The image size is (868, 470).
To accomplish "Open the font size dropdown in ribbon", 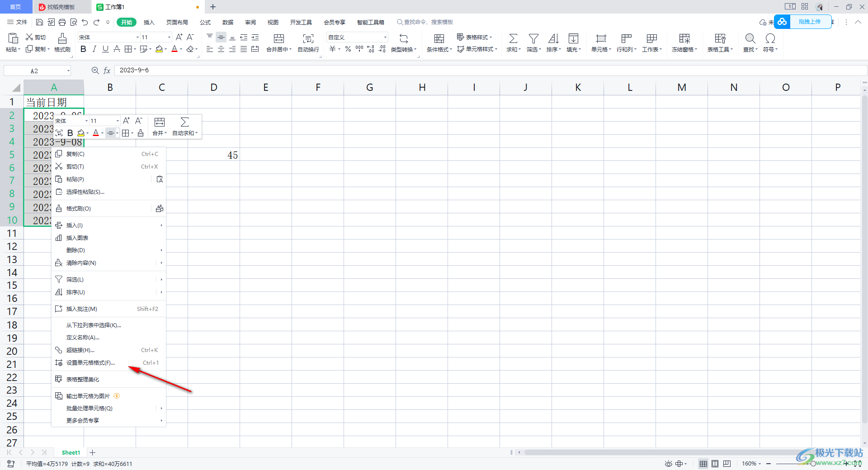I will [x=169, y=37].
